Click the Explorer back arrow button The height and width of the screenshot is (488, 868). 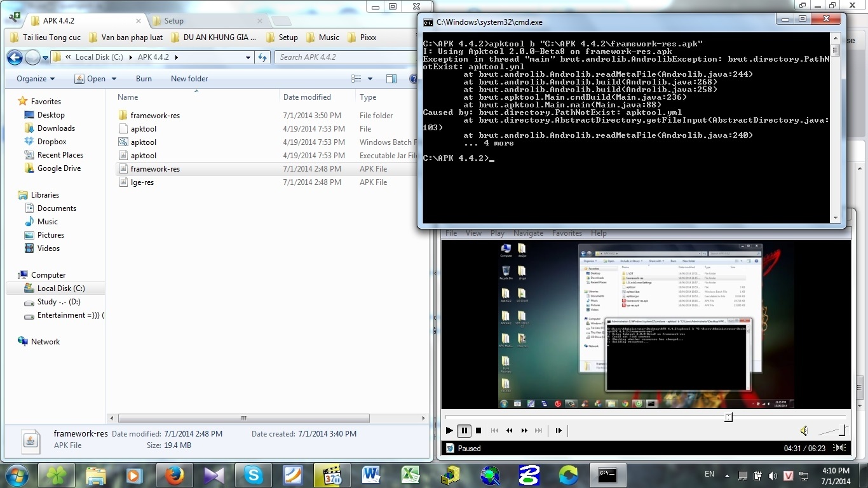click(15, 58)
